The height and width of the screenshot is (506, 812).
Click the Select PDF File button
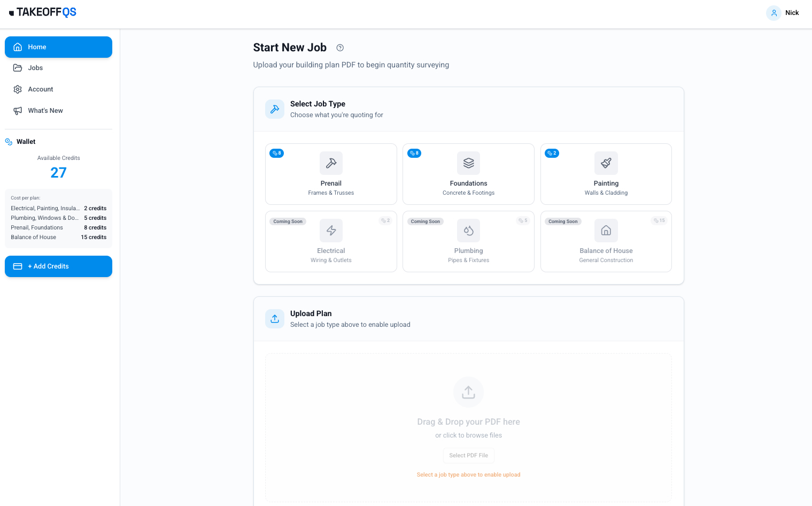click(x=468, y=456)
